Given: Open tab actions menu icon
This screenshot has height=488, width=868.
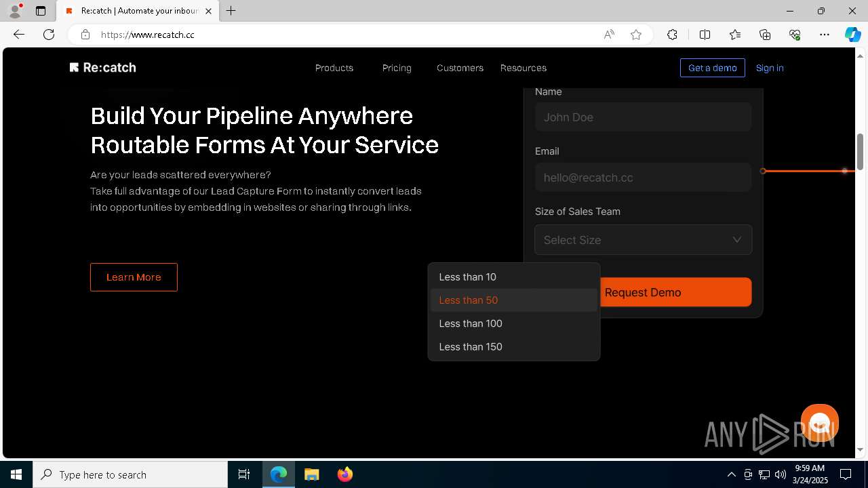Looking at the screenshot, I should pos(41,11).
